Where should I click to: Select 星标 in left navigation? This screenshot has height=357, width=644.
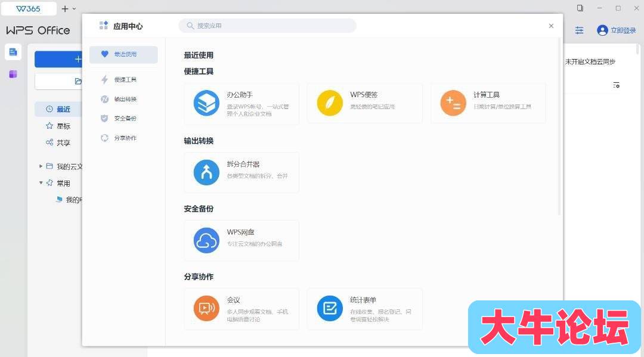(58, 126)
